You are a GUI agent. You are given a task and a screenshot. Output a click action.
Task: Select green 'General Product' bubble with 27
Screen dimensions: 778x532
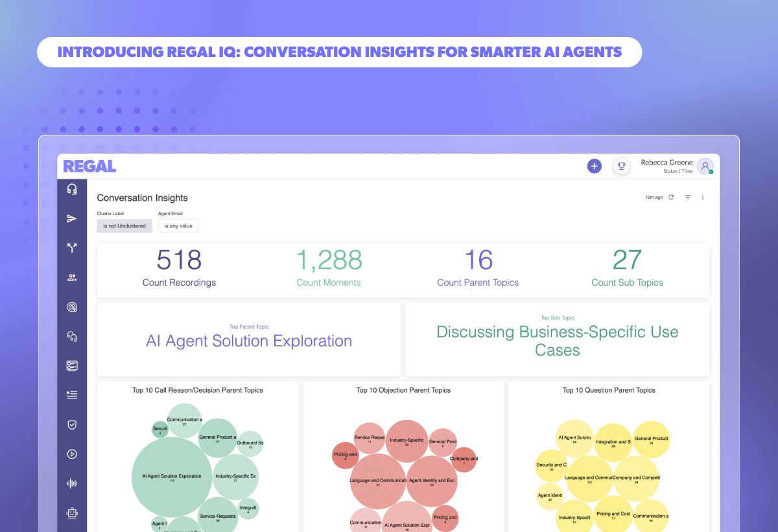click(x=218, y=438)
